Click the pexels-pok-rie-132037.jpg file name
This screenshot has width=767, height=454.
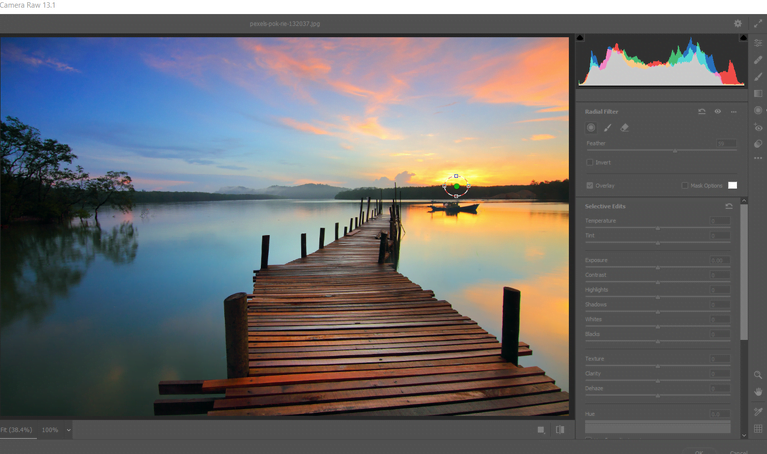click(285, 23)
